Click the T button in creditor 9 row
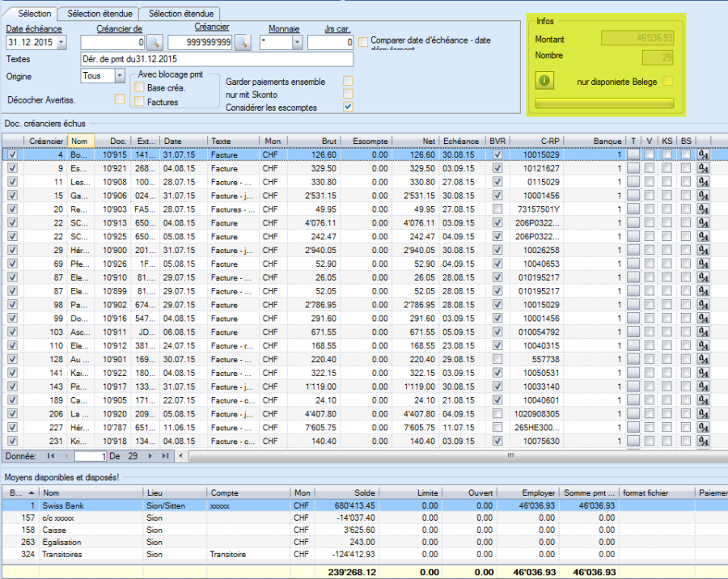This screenshot has height=579, width=728. click(633, 168)
